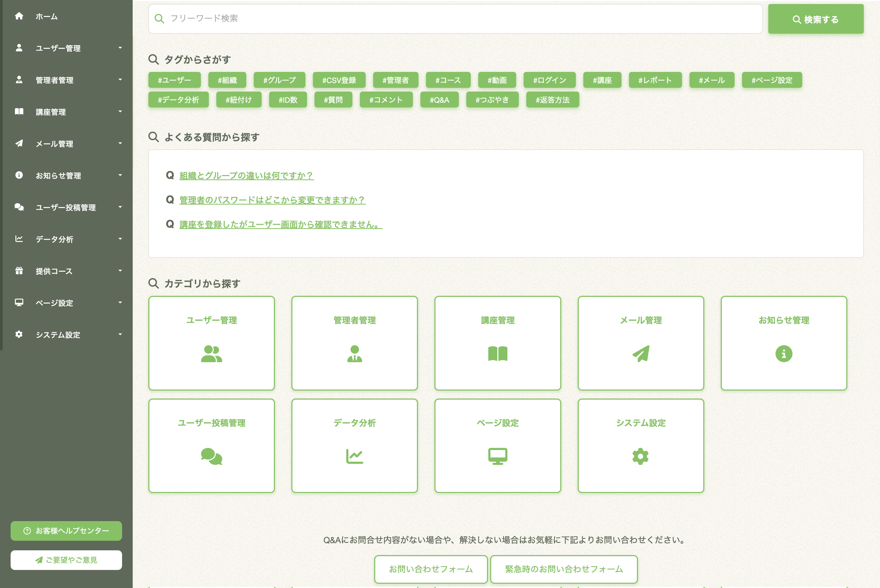
Task: Expand the ユーザー管理 sidebar dropdown arrow
Action: click(120, 48)
